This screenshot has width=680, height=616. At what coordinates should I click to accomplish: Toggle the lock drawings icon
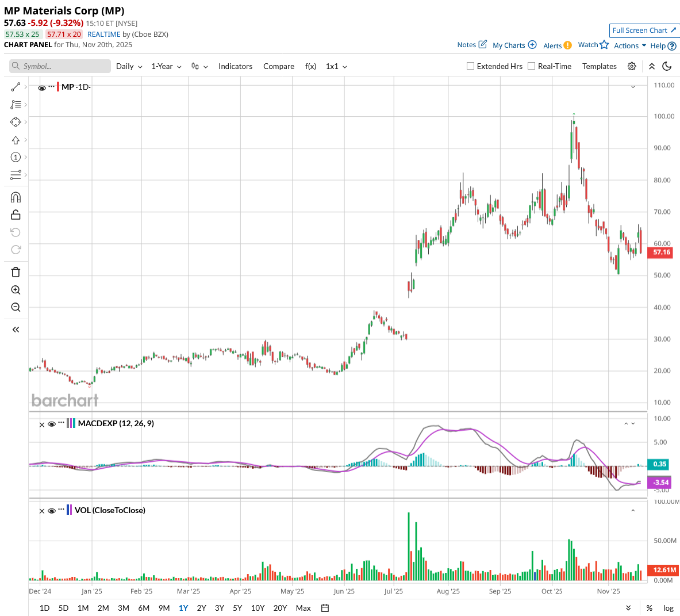coord(16,215)
